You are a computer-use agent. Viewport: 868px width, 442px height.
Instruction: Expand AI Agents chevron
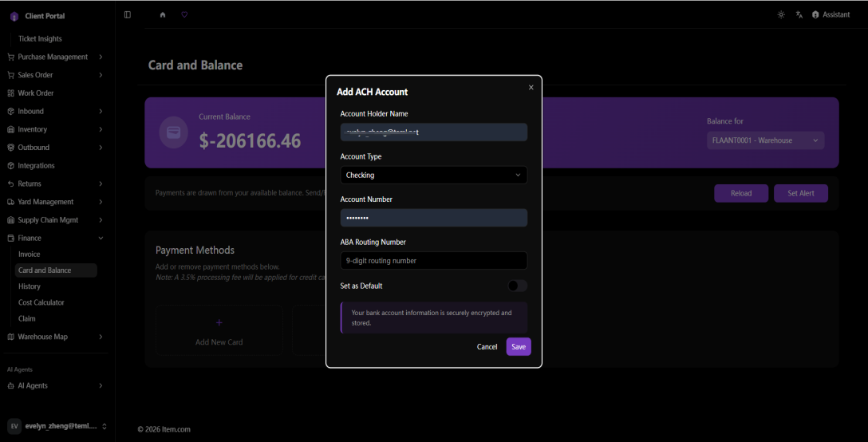[x=101, y=385]
